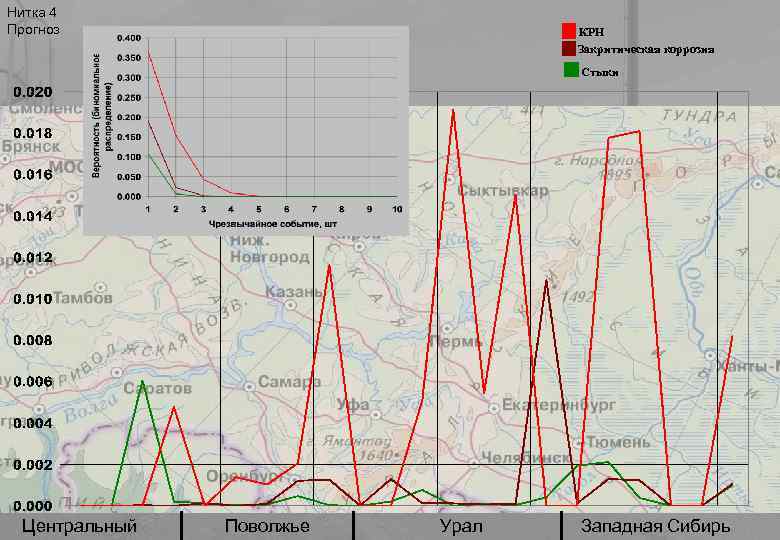Click the Закритическая коррозия legend label
The width and height of the screenshot is (780, 540).
coord(646,50)
